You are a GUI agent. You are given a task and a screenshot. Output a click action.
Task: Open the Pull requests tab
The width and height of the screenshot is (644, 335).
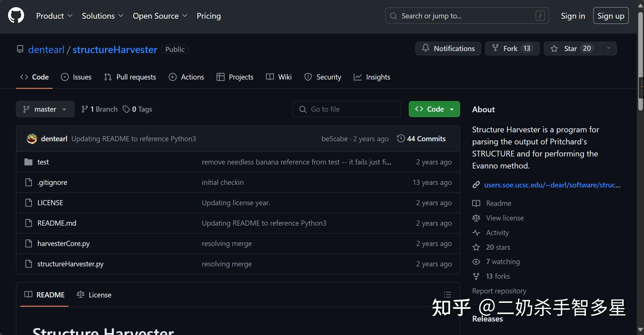130,77
